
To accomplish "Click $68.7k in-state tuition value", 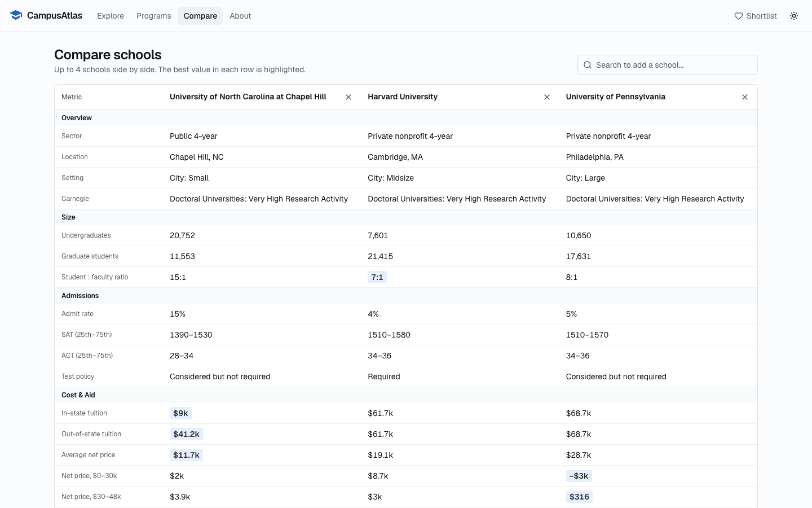I will tap(579, 413).
